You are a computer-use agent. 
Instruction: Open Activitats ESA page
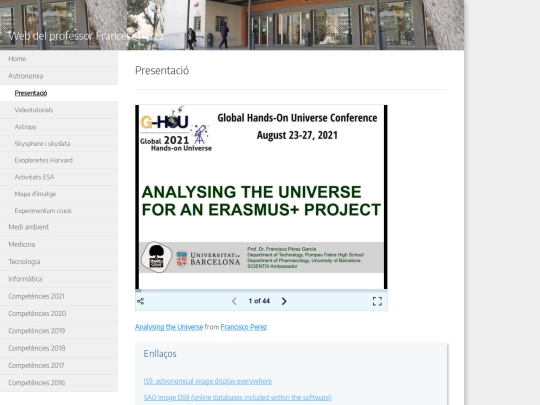click(59, 177)
